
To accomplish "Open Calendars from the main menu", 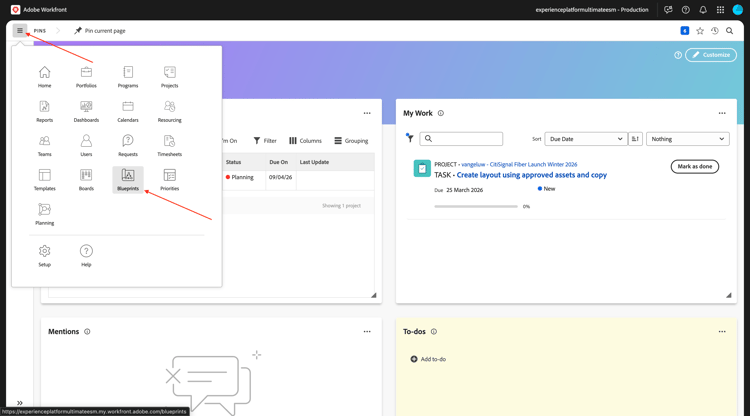I will [128, 111].
